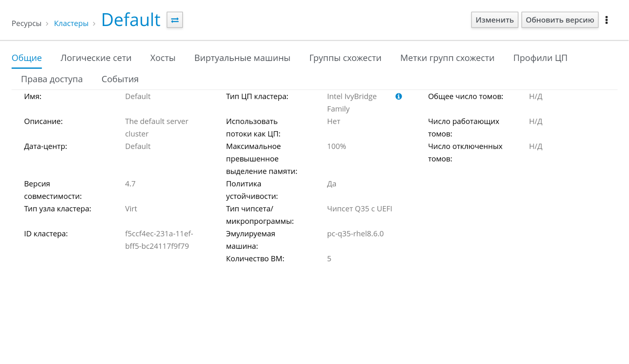Select the Общие tab
This screenshot has width=629, height=364.
coord(27,58)
